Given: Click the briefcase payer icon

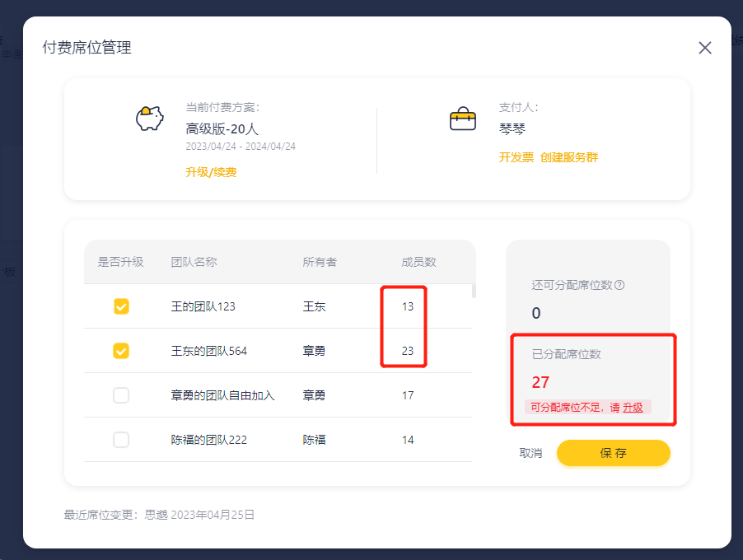Looking at the screenshot, I should click(463, 119).
